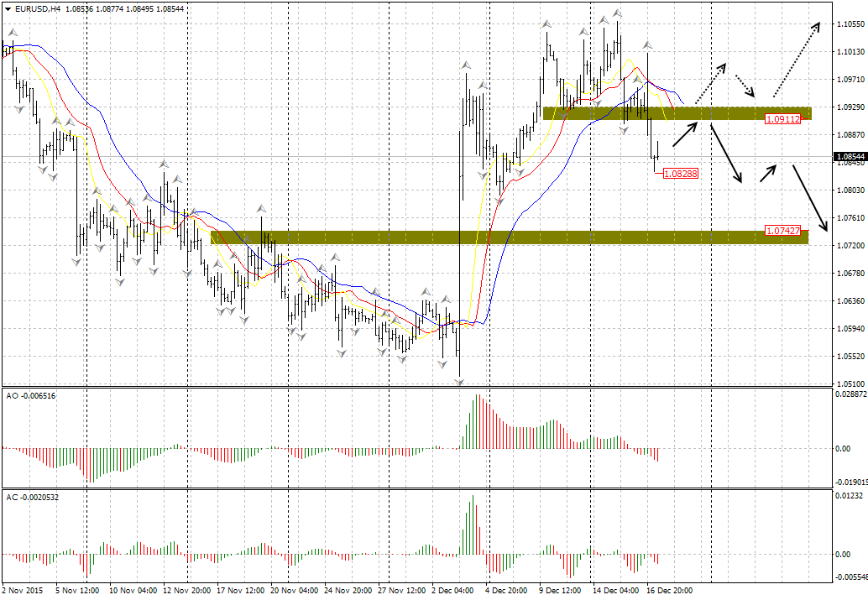Click the 1.10550 level on price axis
The width and height of the screenshot is (868, 600).
[x=850, y=24]
